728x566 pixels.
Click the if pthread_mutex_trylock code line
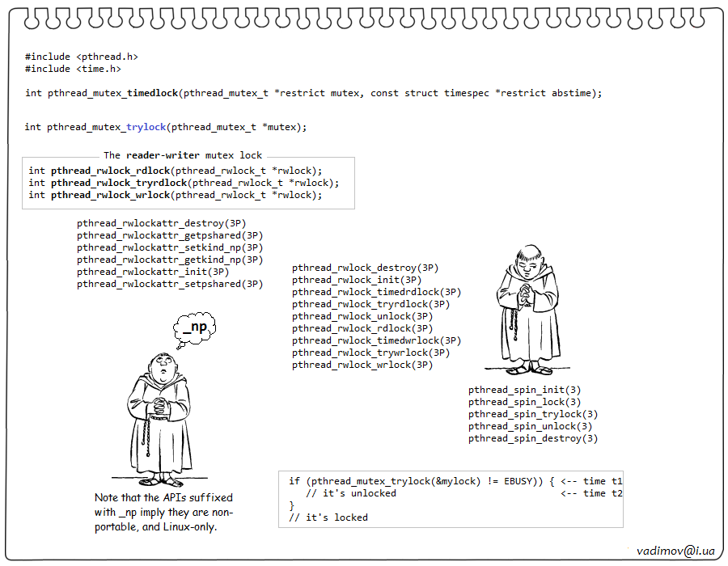(421, 481)
